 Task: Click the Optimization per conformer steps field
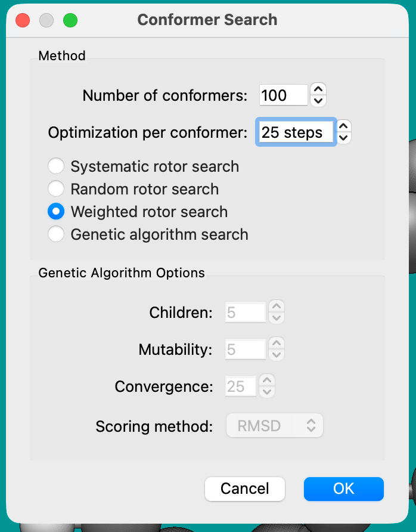click(296, 132)
